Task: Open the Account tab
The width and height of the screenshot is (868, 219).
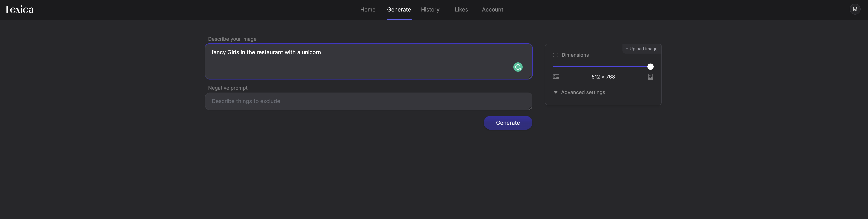Action: pos(492,9)
